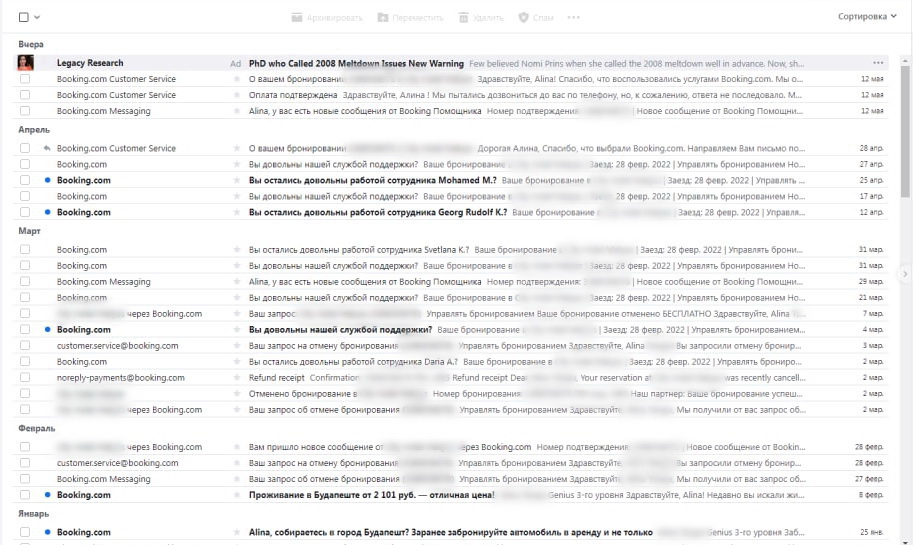This screenshot has height=545, width=913.
Task: Open email about Mohamed M. employee feedback
Action: pos(451,180)
